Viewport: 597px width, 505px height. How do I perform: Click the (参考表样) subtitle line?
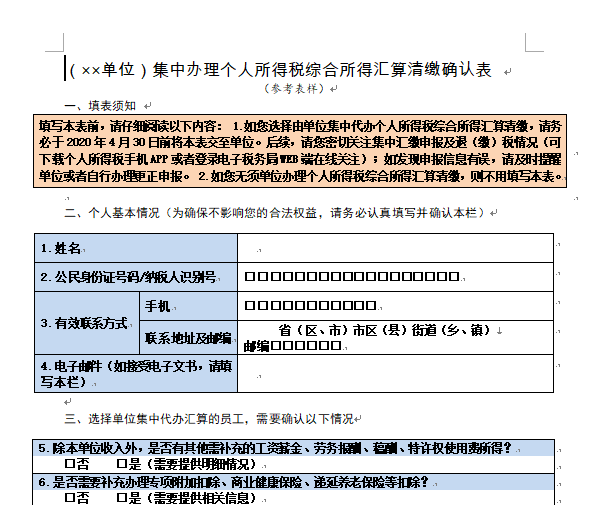coord(294,89)
